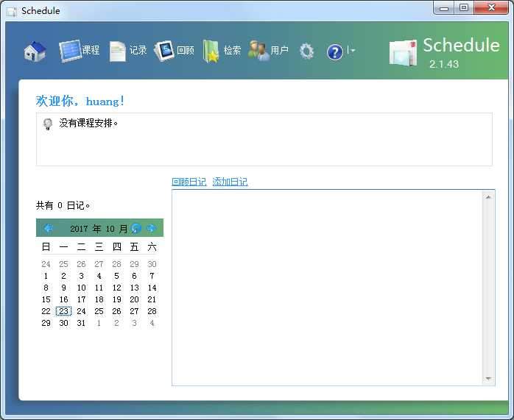Screen dimensions: 514x420
Task: Select October 9 in the calendar
Action: click(x=63, y=288)
